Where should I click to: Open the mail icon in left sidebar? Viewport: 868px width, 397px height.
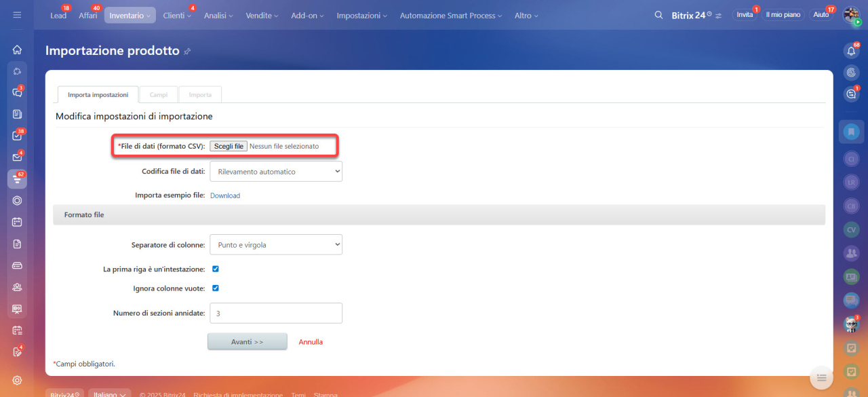pyautogui.click(x=17, y=157)
